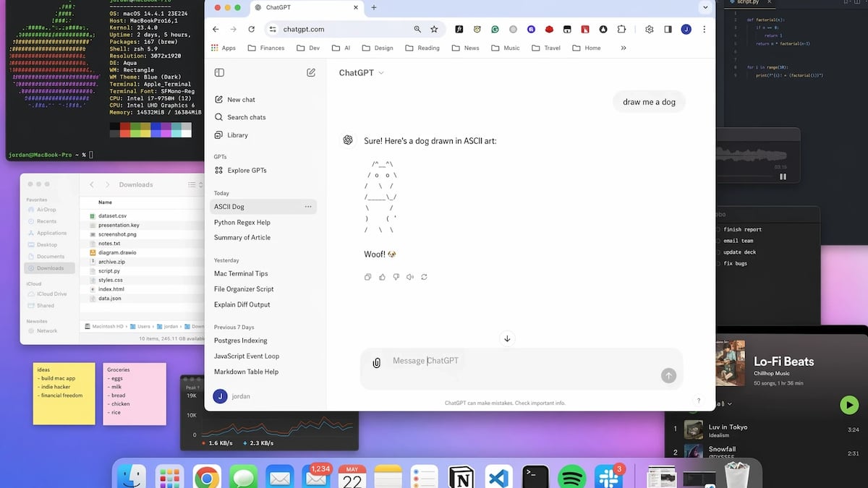Open the Travel bookmark folder

coord(546,48)
